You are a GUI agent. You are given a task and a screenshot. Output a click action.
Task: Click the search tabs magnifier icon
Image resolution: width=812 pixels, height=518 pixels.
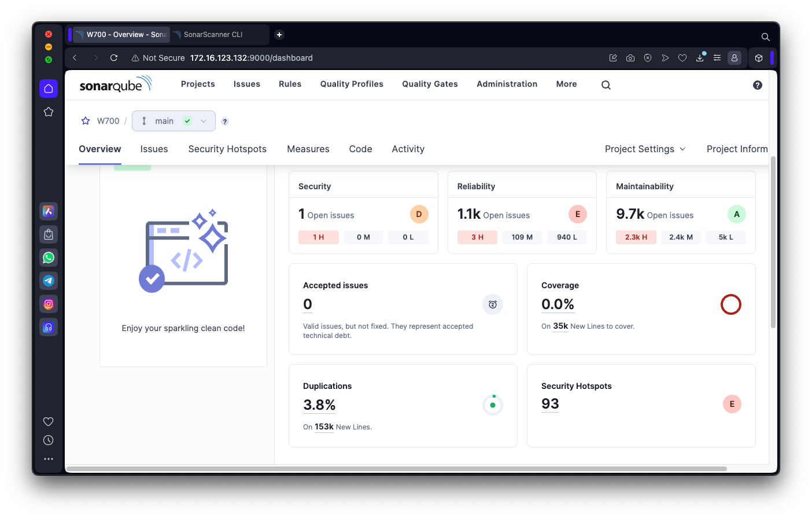pyautogui.click(x=765, y=37)
